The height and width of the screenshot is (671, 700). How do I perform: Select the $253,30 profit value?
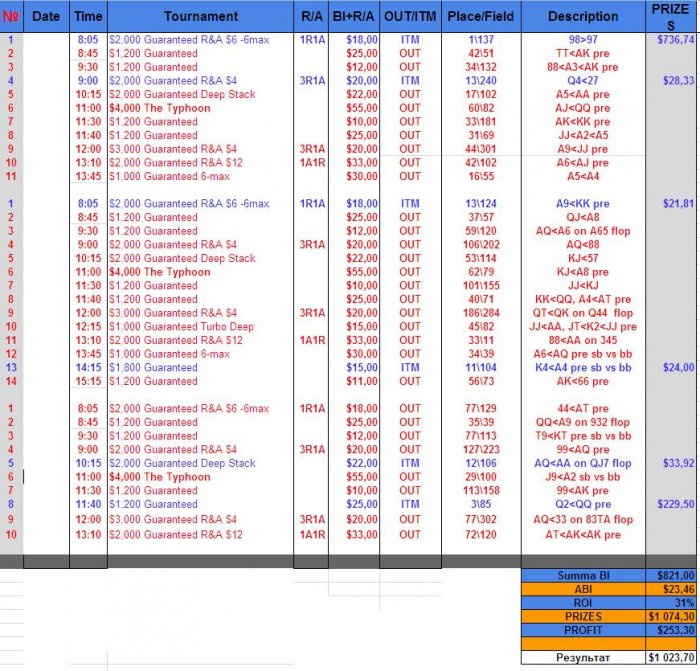pos(671,630)
